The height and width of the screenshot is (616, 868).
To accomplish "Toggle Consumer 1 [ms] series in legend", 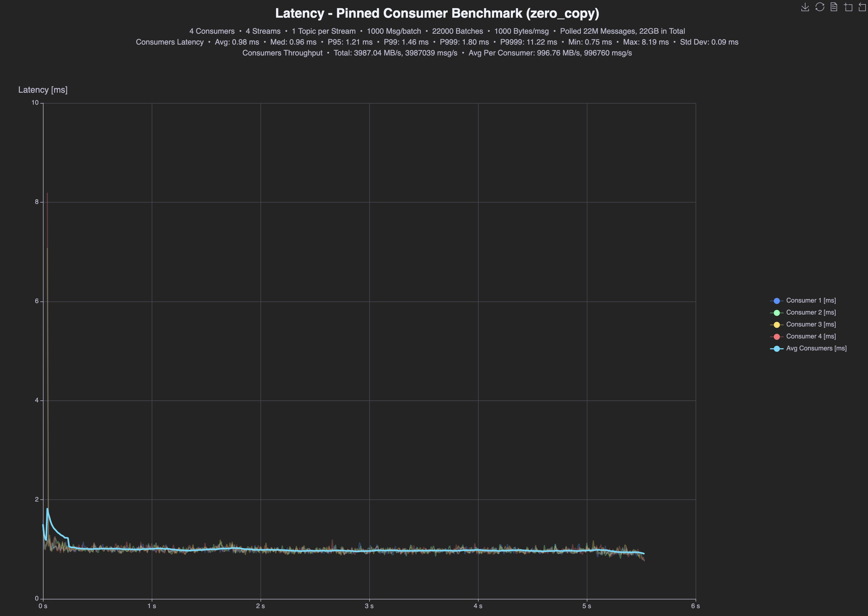I will coord(811,300).
